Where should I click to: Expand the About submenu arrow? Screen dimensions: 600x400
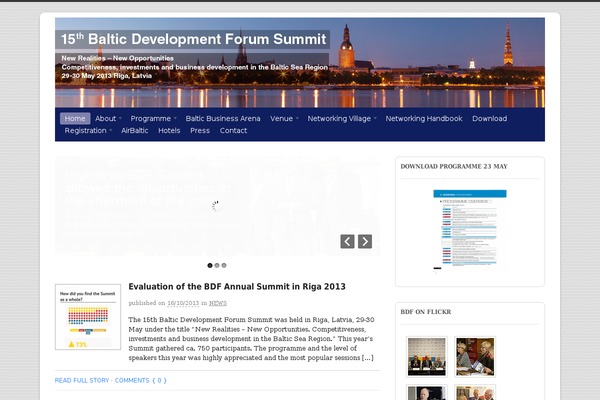click(x=120, y=119)
